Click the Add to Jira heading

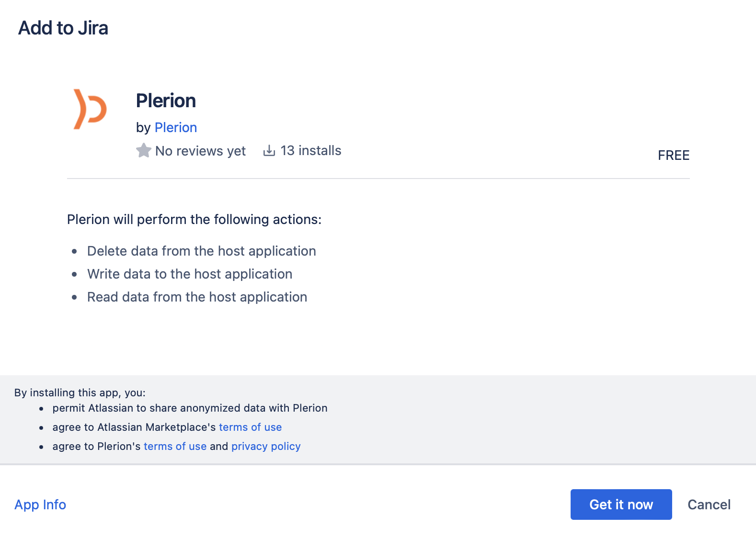63,28
